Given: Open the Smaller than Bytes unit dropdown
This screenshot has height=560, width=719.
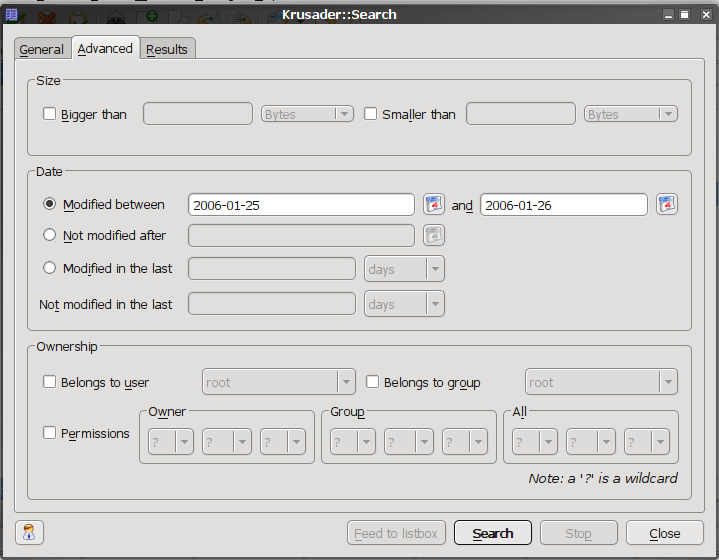Looking at the screenshot, I should coord(631,114).
